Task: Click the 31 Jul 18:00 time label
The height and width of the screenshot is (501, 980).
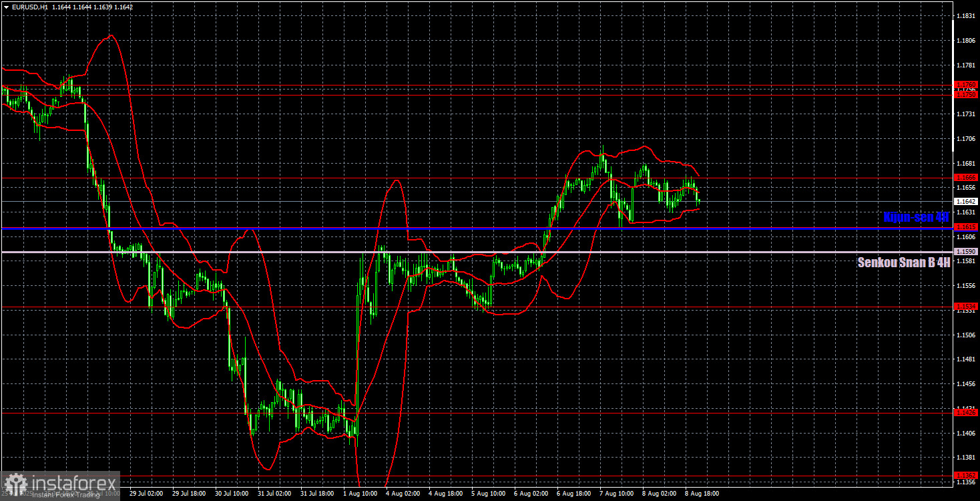Action: coord(317,494)
